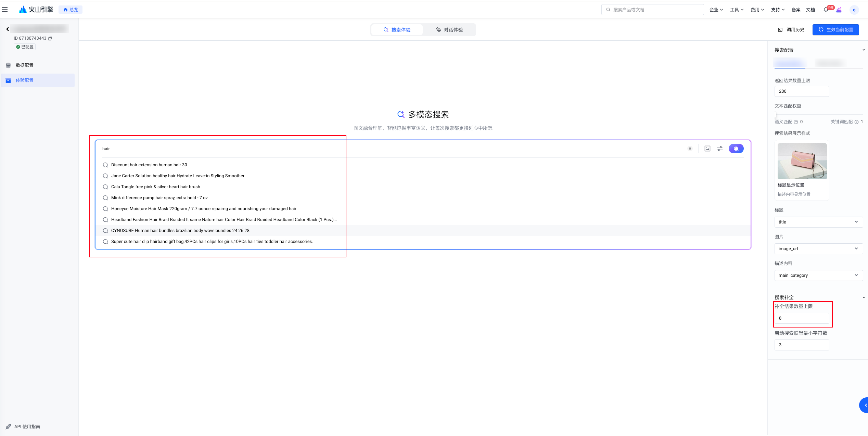Open the main_category dropdown
868x436 pixels.
(818, 275)
